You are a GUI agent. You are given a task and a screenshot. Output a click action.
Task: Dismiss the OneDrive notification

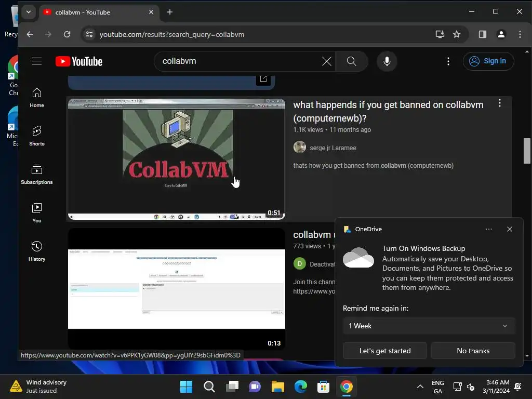pyautogui.click(x=509, y=229)
